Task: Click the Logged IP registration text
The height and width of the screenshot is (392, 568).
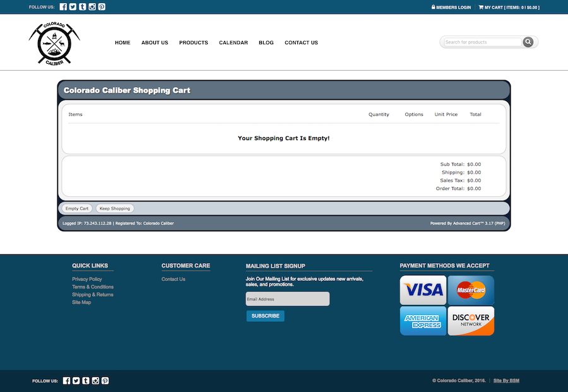Action: pyautogui.click(x=118, y=223)
